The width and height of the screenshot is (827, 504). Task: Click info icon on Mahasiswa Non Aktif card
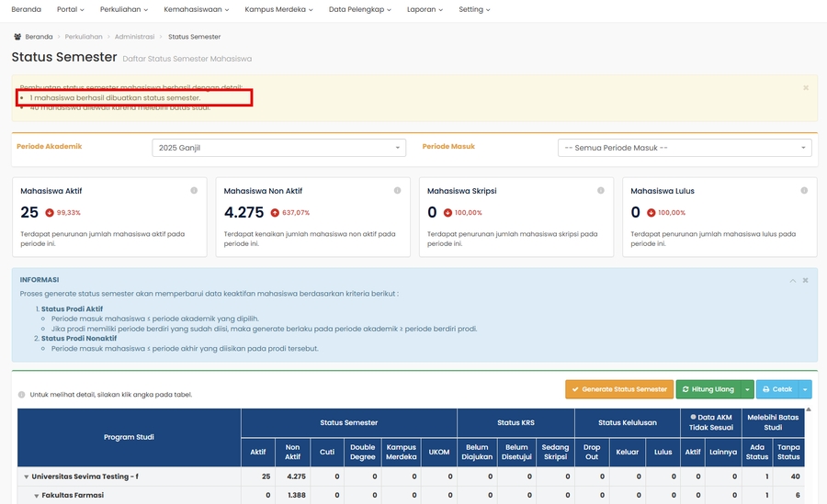coord(397,191)
